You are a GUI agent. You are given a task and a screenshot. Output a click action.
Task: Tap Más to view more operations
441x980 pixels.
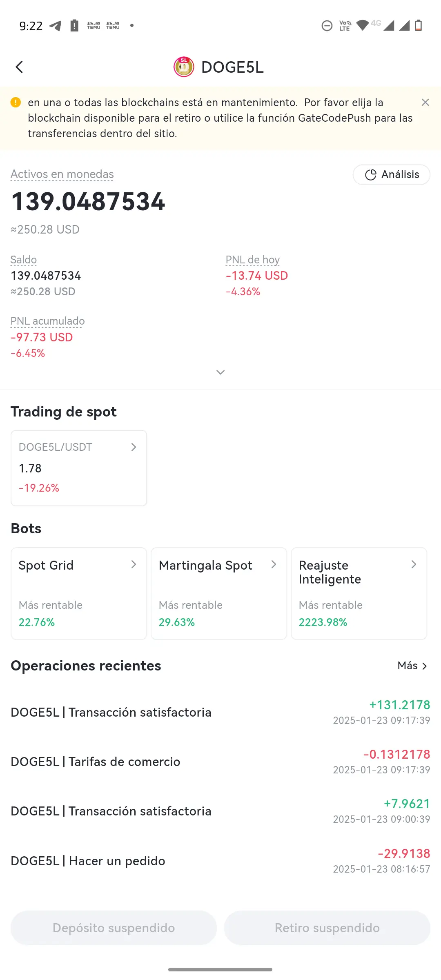[412, 666]
